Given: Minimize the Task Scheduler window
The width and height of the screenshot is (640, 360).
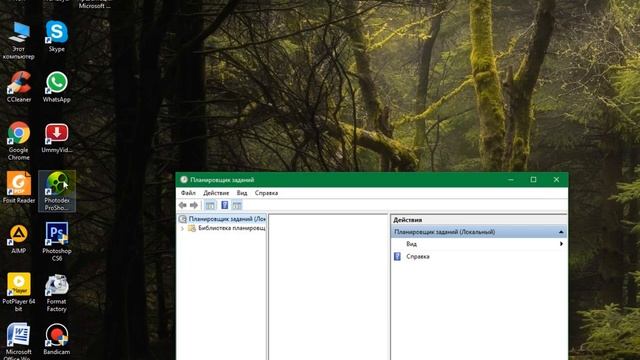Looking at the screenshot, I should [x=511, y=180].
